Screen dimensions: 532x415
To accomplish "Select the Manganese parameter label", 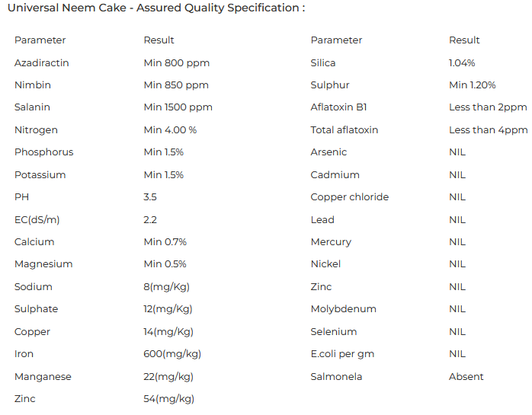I will pos(43,376).
